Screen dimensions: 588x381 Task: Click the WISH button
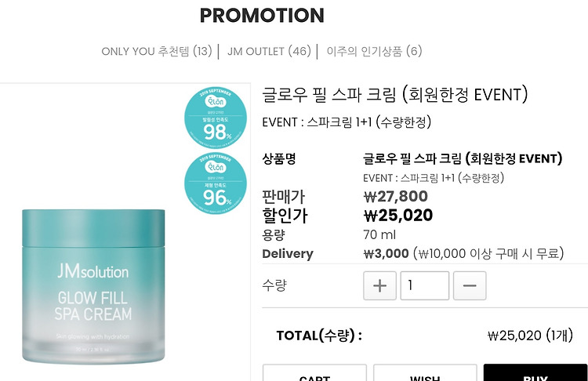pyautogui.click(x=425, y=372)
